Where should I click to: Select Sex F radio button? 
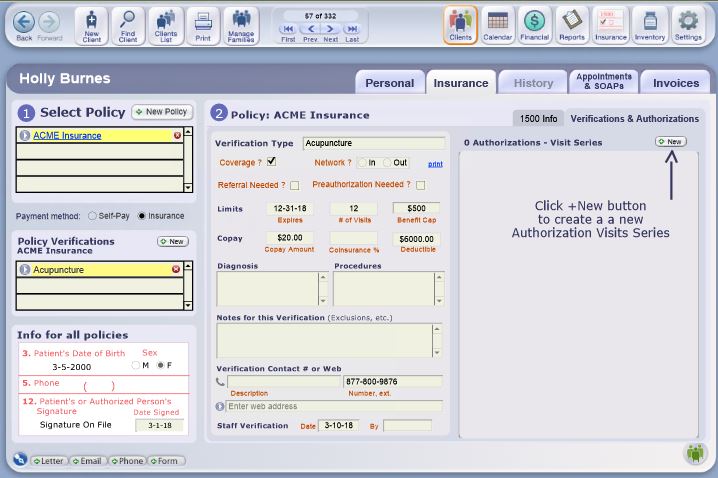coord(160,365)
